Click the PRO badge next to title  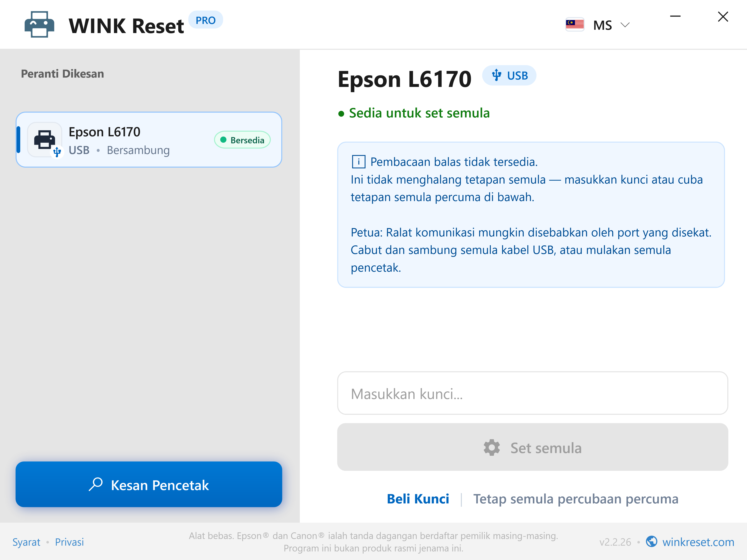(x=206, y=20)
